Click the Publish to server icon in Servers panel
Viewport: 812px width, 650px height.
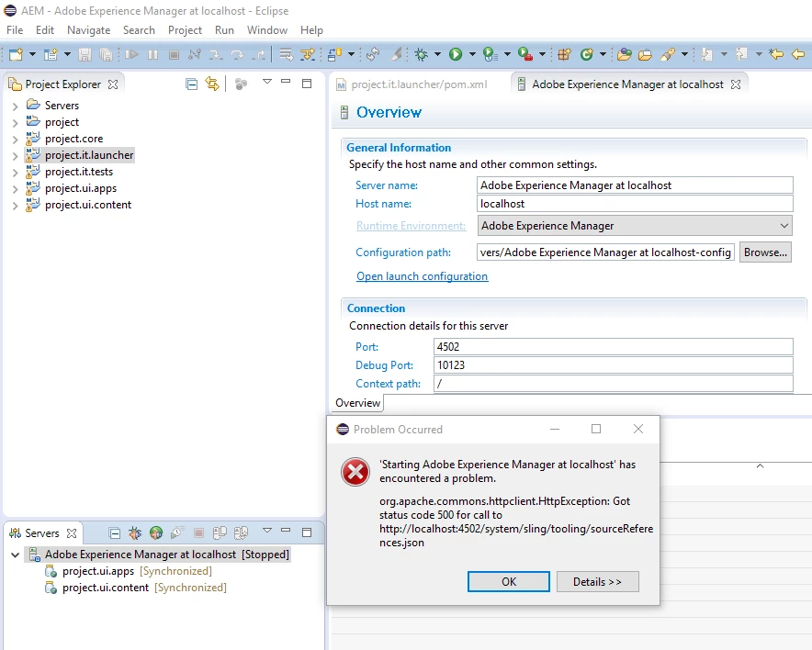(x=220, y=532)
